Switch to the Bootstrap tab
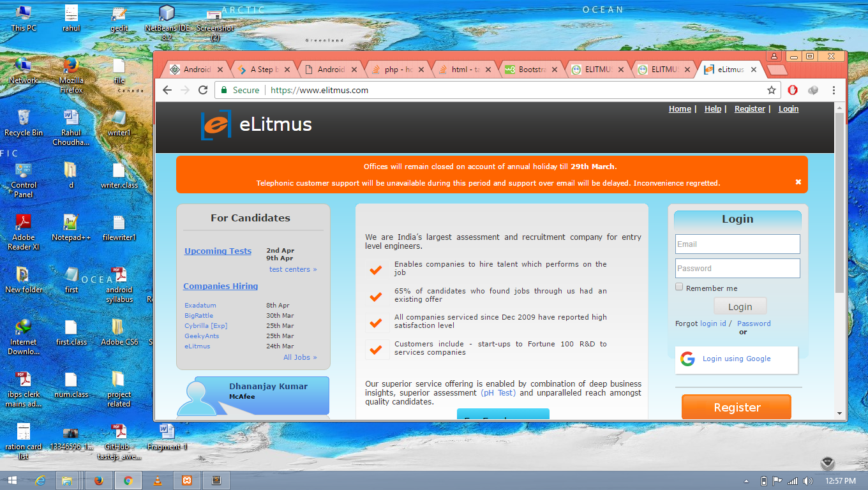The image size is (868, 490). click(x=527, y=70)
